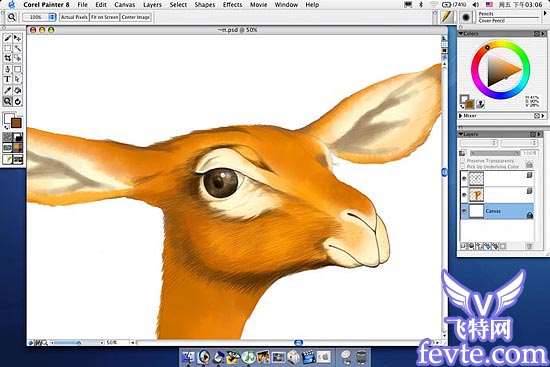Open the brush variant dab icon

[x=466, y=17]
